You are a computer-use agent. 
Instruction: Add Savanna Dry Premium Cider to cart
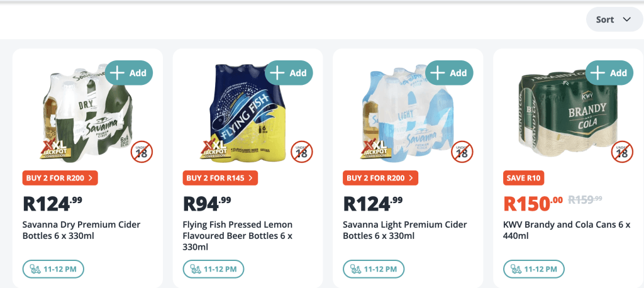pos(129,73)
